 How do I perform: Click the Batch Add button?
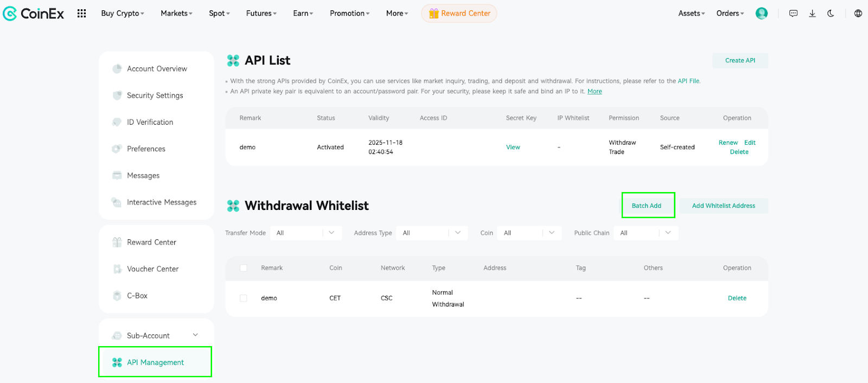pyautogui.click(x=646, y=206)
